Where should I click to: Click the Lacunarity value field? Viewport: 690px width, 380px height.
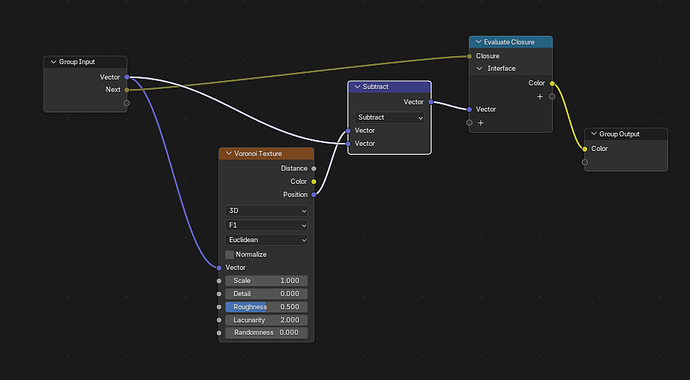coord(266,320)
